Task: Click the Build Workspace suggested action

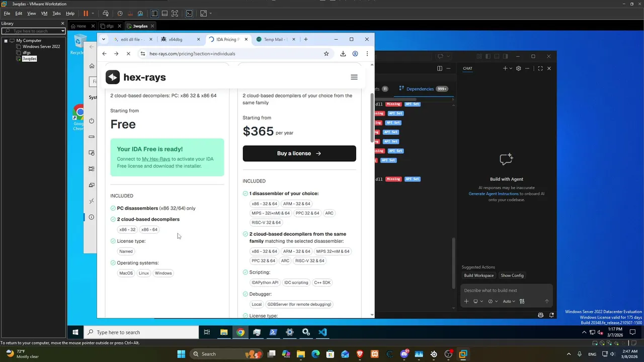Action: coord(479,276)
